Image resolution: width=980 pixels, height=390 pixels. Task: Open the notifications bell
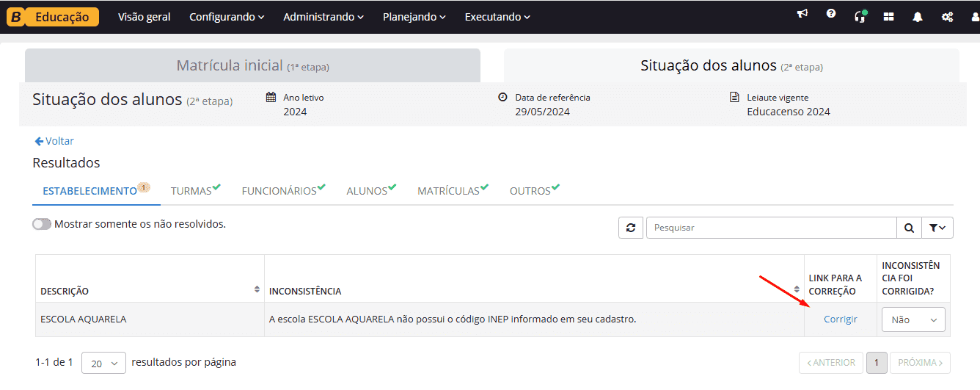coord(918,17)
